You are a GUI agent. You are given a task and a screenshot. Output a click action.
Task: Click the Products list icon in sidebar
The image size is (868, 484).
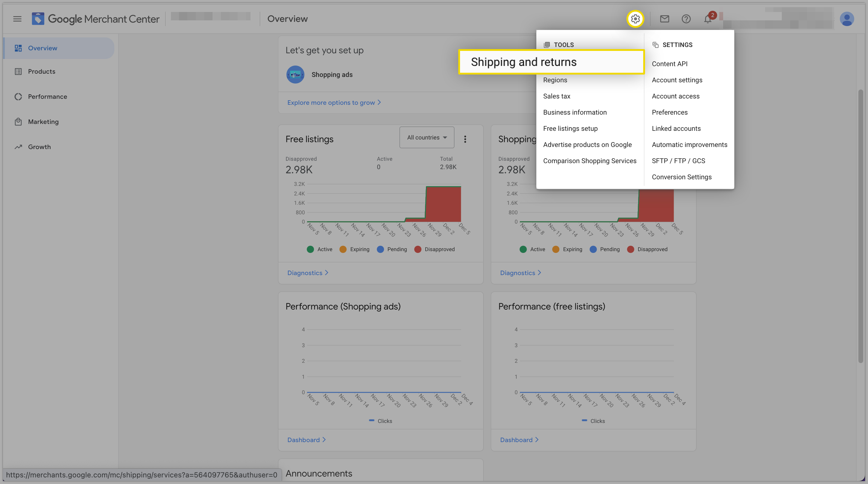18,72
